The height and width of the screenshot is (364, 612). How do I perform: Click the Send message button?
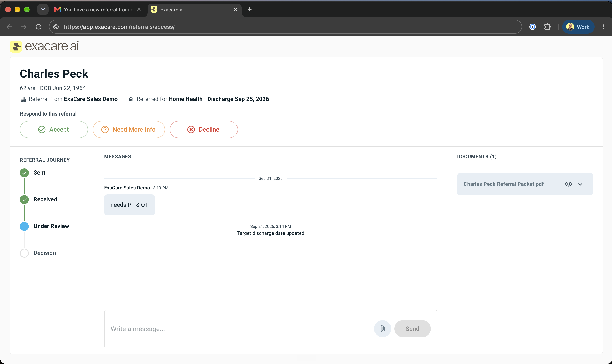click(x=412, y=329)
